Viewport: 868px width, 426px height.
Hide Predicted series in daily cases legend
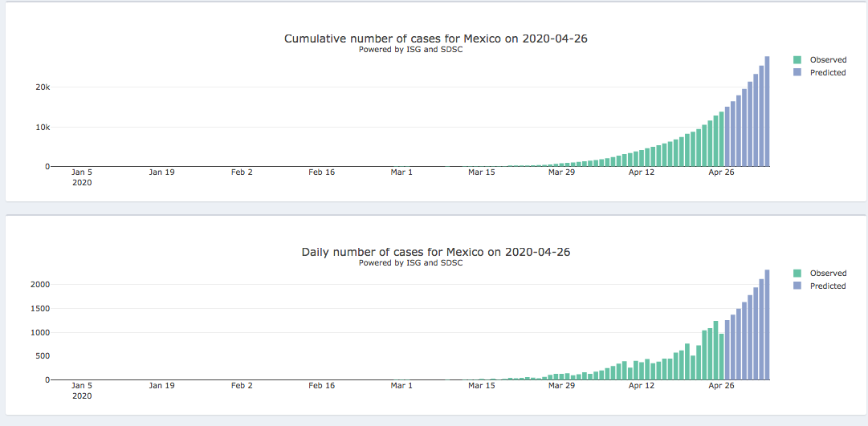coord(827,286)
